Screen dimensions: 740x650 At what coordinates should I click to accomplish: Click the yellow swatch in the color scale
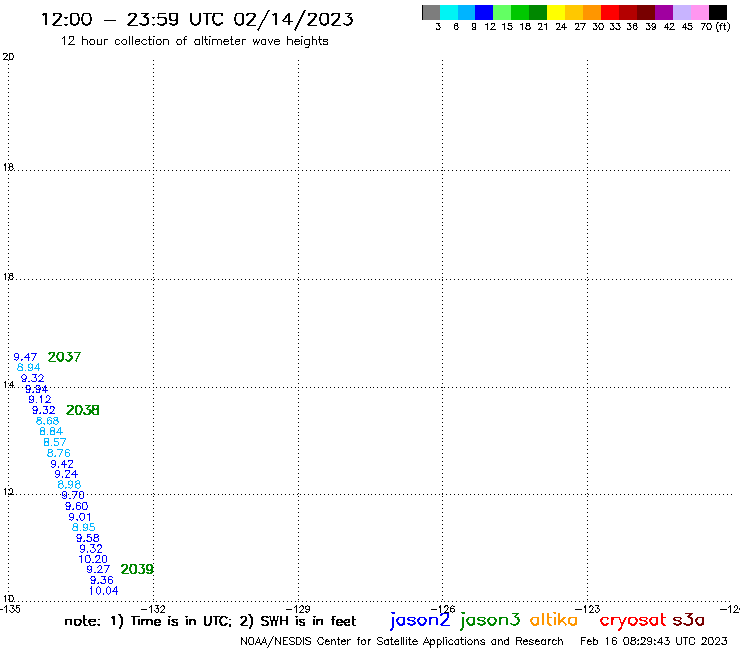click(x=556, y=12)
